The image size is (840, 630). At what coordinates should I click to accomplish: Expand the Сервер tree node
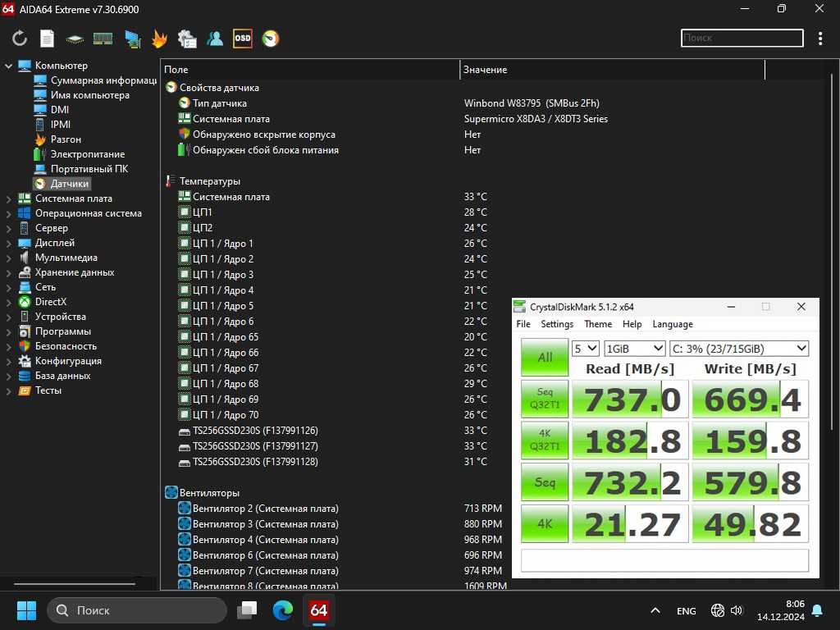(8, 228)
